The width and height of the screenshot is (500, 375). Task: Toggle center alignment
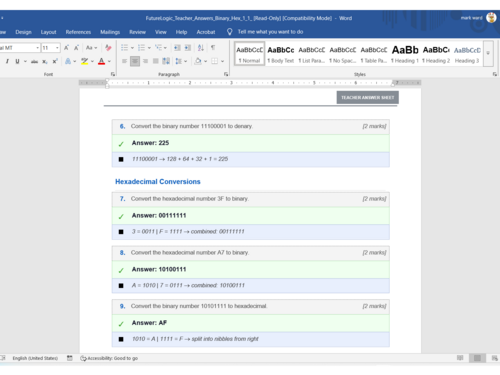pyautogui.click(x=135, y=61)
